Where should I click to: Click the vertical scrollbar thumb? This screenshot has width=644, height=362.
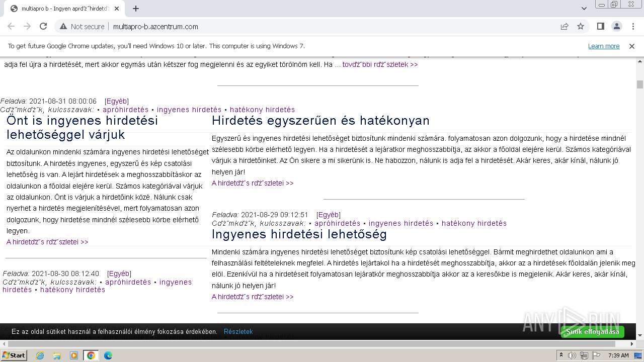point(640,84)
